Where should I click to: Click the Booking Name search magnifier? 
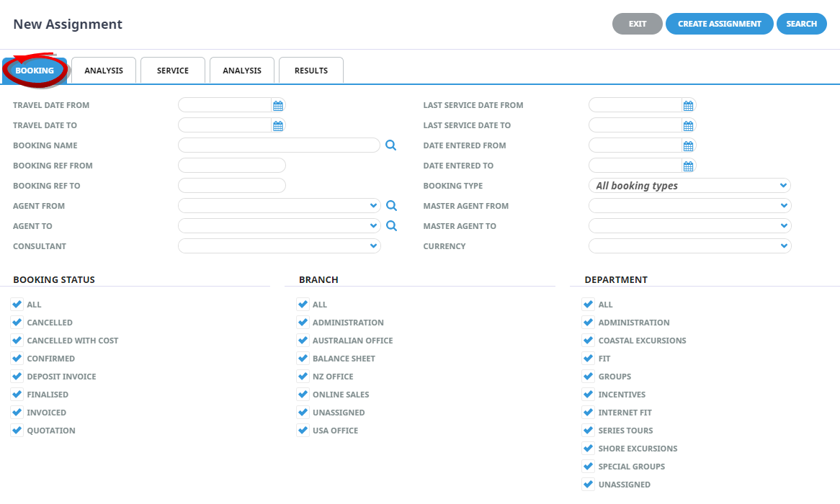(x=390, y=145)
